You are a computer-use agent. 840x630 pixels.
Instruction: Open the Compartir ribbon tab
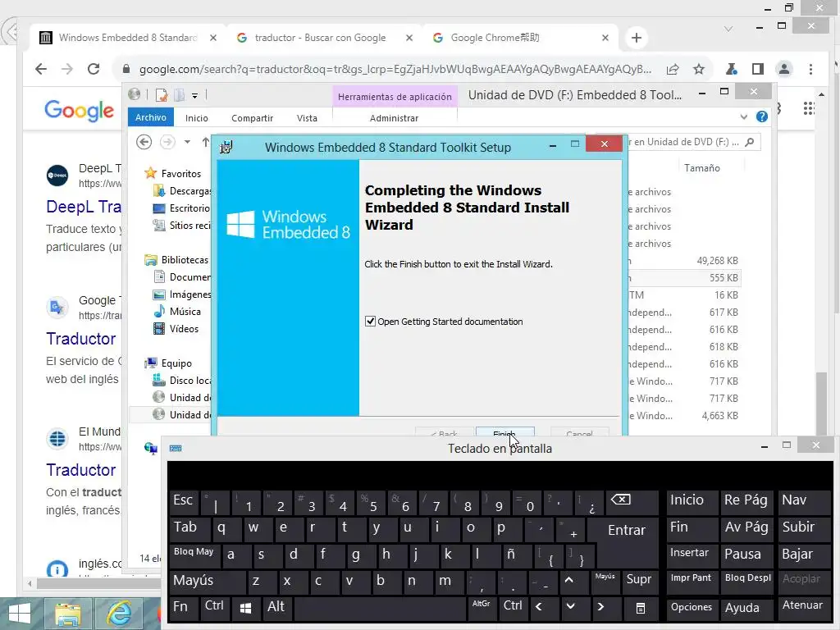(252, 118)
